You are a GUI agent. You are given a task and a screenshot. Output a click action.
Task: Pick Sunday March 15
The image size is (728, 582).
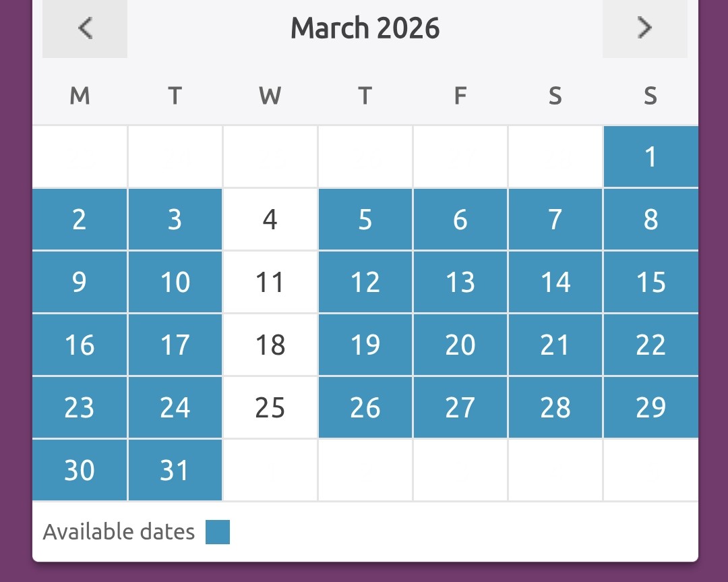(x=650, y=282)
